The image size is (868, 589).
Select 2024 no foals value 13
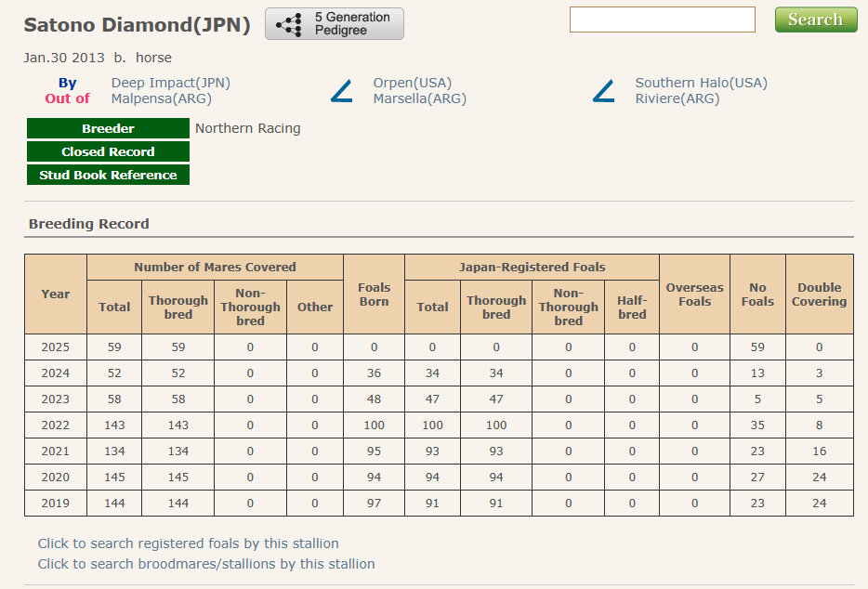point(757,373)
